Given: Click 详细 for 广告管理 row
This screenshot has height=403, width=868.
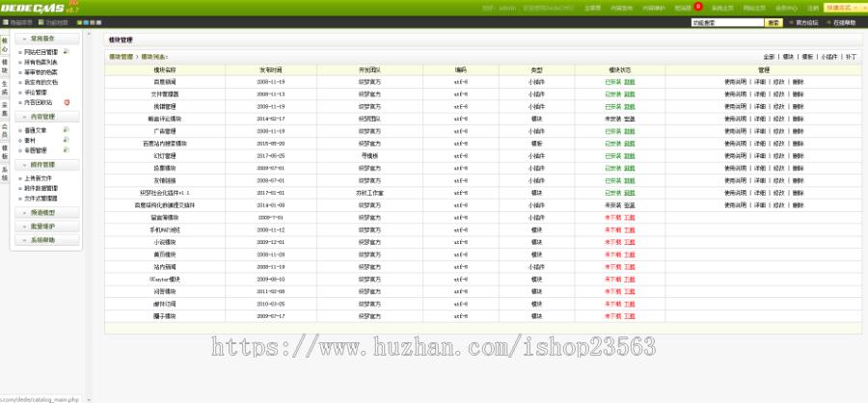Looking at the screenshot, I should pyautogui.click(x=760, y=131).
